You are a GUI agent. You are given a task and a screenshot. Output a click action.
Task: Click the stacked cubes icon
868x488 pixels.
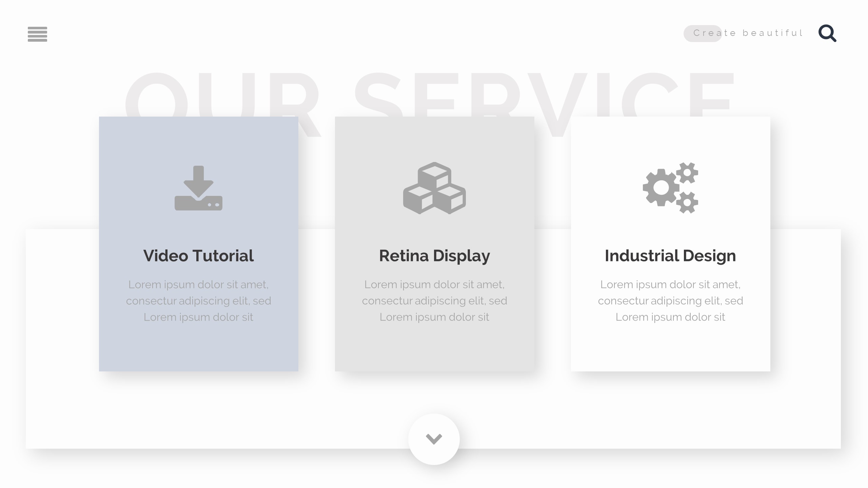(434, 188)
